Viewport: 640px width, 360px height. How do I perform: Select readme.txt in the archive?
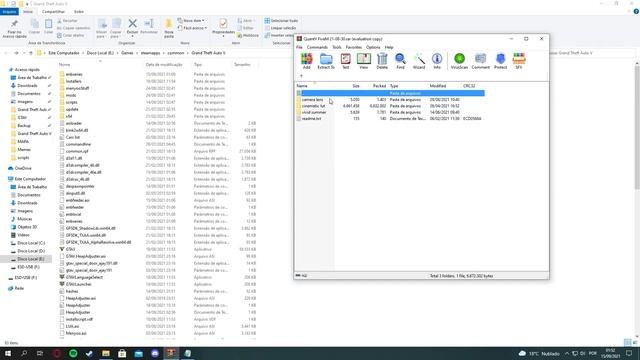pyautogui.click(x=311, y=118)
